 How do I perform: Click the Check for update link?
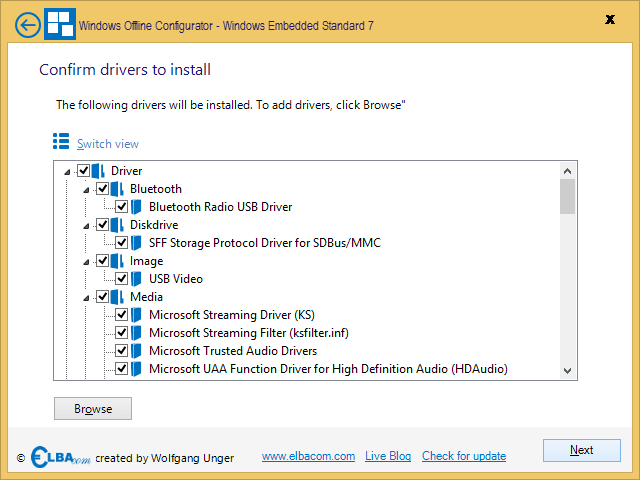point(464,456)
